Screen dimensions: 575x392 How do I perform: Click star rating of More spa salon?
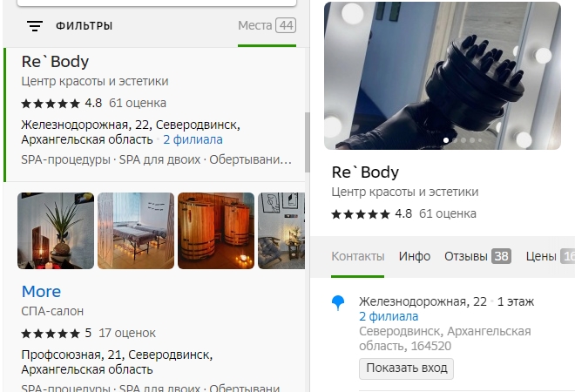51,334
